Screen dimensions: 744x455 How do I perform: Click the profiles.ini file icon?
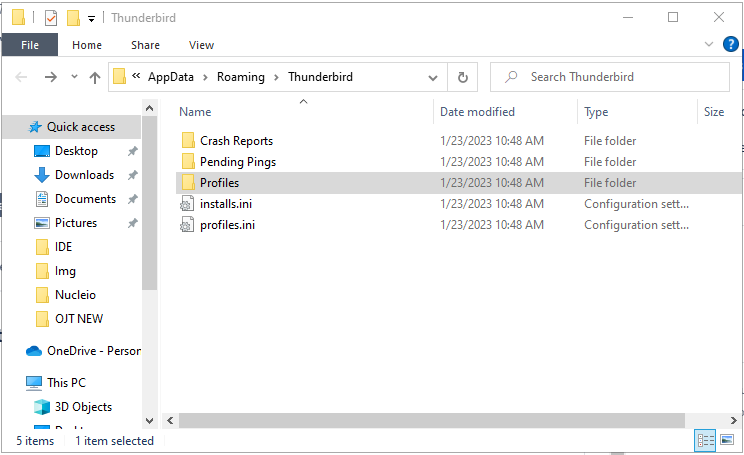(187, 224)
